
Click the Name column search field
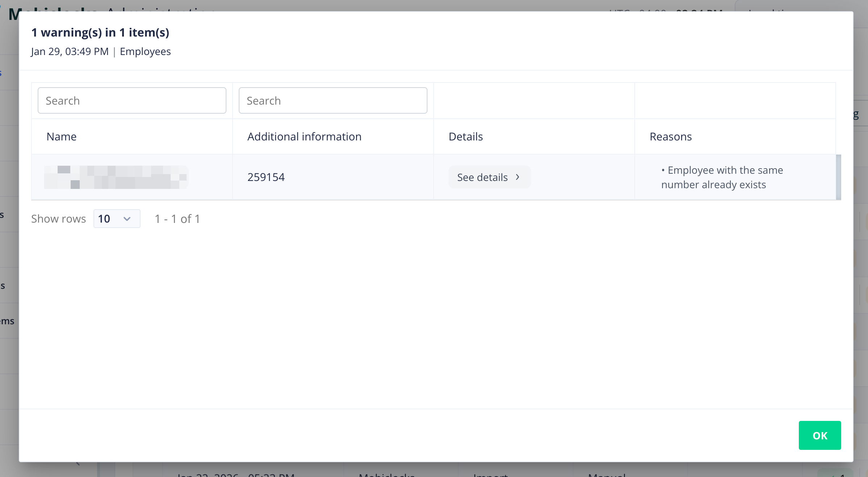click(x=132, y=101)
